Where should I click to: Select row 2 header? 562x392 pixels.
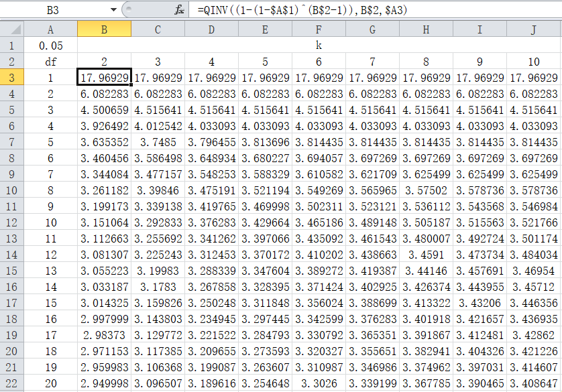12,61
